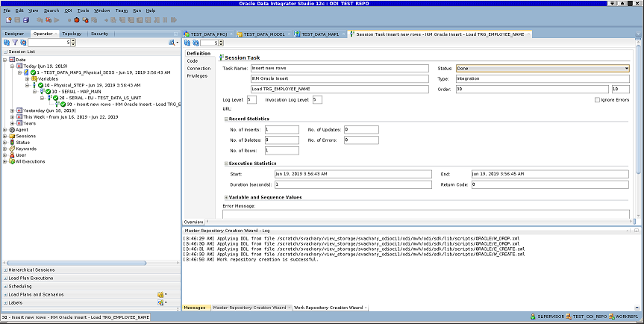Click the WORKREP1 status bar icon
Image resolution: width=644 pixels, height=324 pixels.
tap(612, 317)
